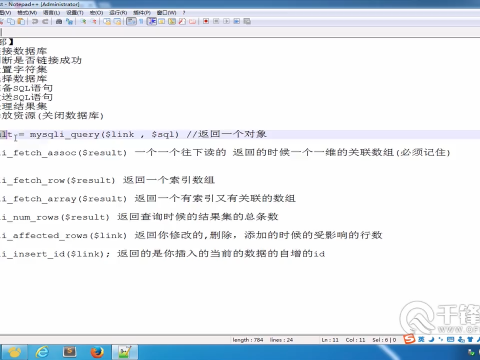Expand the 运行(R) run menu
Viewport: 480px width, 360px height.
click(118, 12)
